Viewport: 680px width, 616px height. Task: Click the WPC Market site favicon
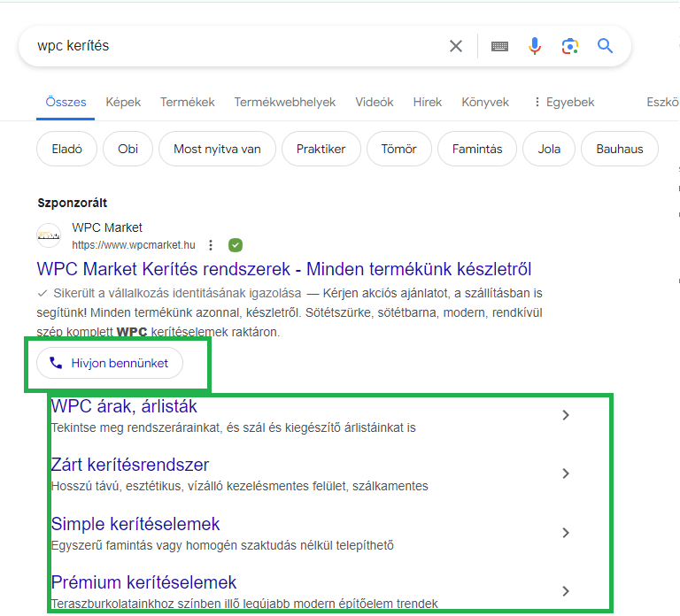pyautogui.click(x=49, y=236)
